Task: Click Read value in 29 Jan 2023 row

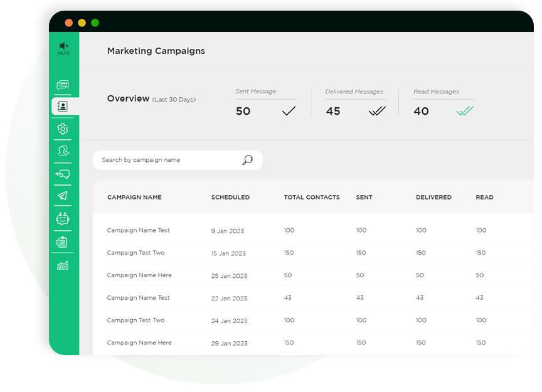Action: [x=481, y=342]
